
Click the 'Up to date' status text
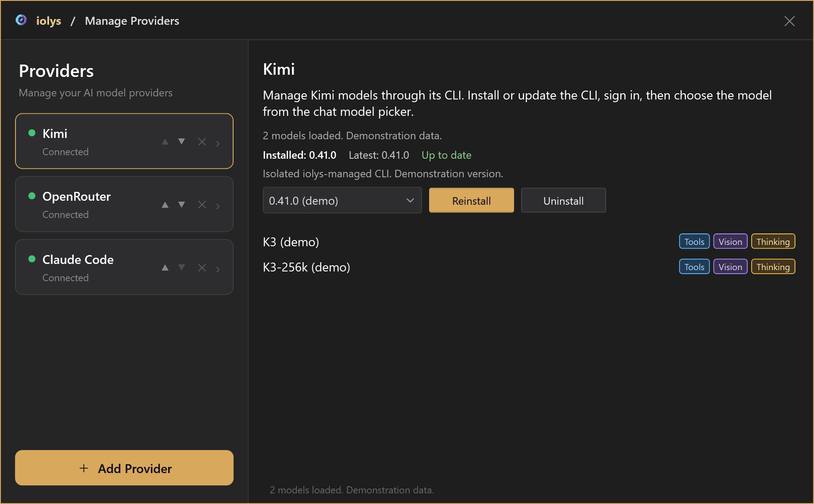click(x=446, y=155)
